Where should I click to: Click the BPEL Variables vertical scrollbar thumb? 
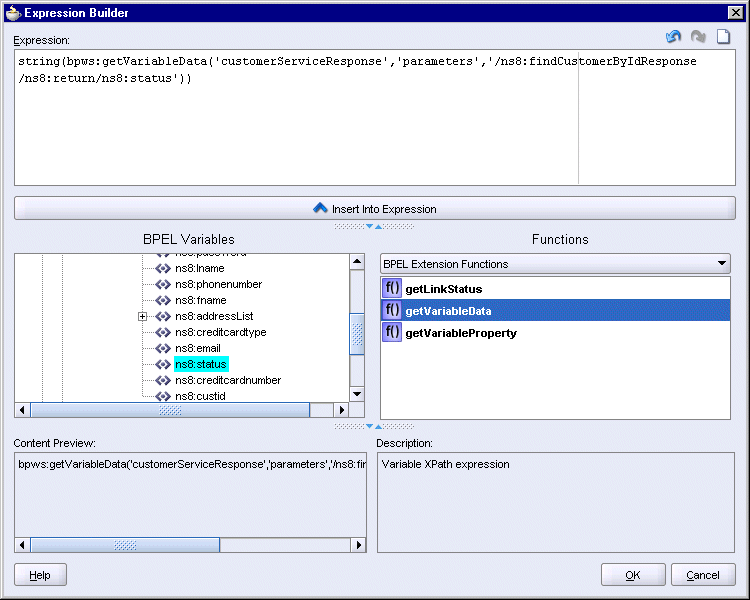click(357, 334)
